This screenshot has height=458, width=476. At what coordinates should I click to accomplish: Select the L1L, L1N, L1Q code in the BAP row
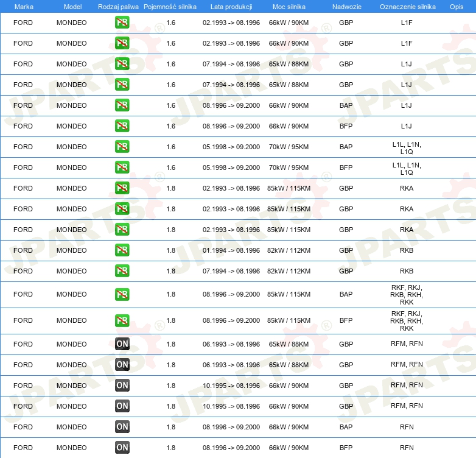[x=407, y=148]
